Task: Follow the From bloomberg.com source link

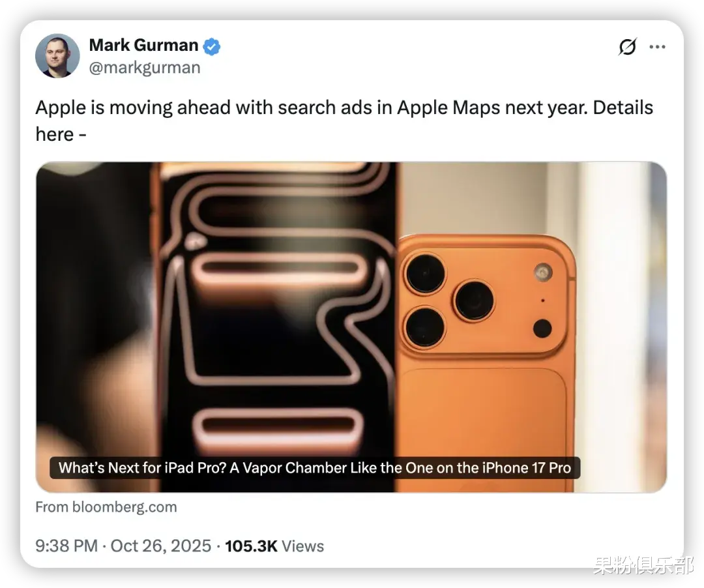Action: (106, 507)
